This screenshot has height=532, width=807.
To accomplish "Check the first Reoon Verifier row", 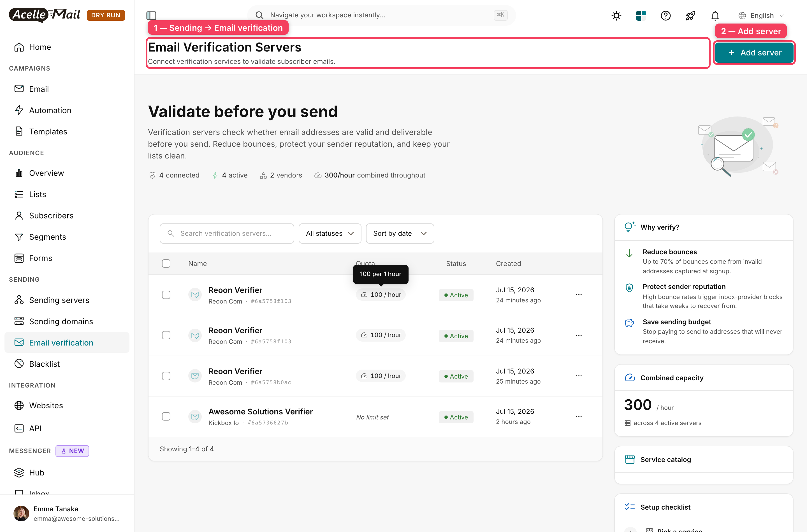I will coord(166,295).
